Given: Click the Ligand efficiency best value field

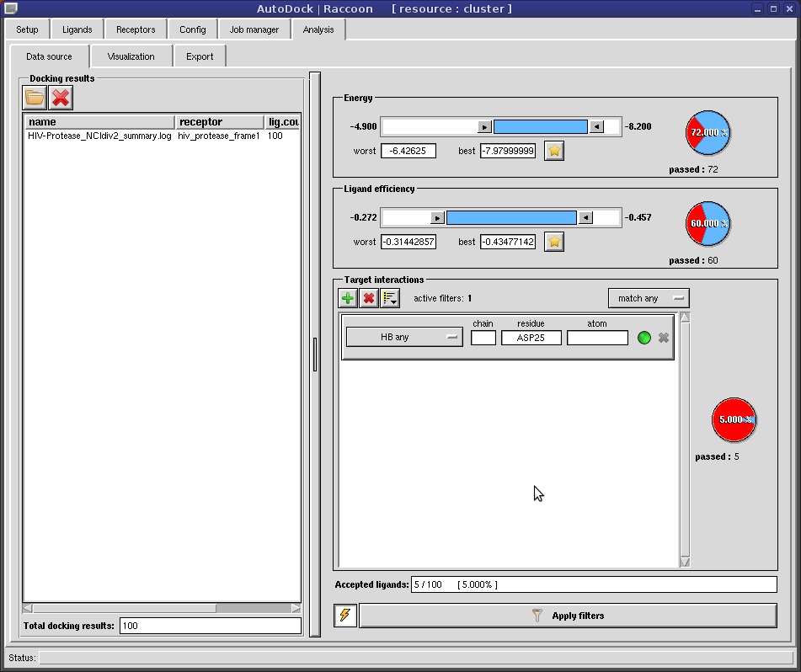Looking at the screenshot, I should pyautogui.click(x=508, y=242).
